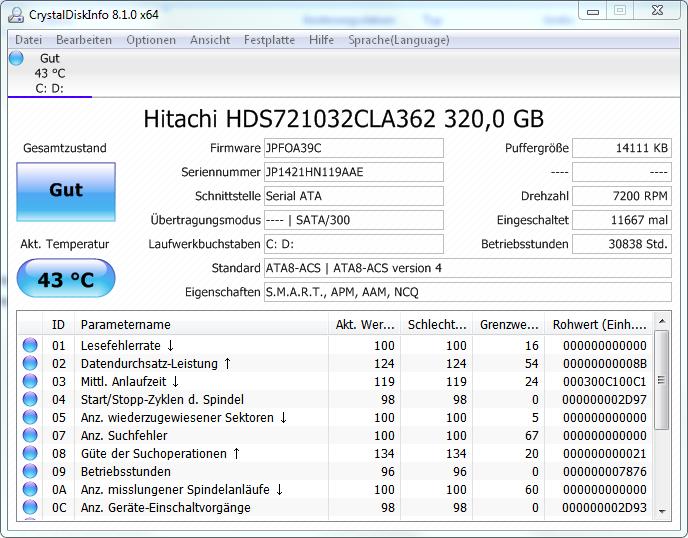Select the Anz. Geräte-Einschaltvorgänge parameter name
The width and height of the screenshot is (688, 538).
point(166,507)
